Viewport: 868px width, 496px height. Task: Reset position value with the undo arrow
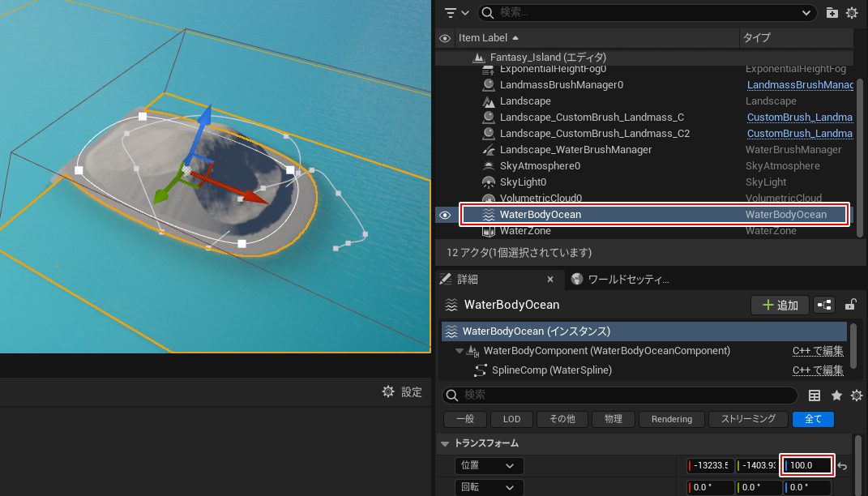843,466
